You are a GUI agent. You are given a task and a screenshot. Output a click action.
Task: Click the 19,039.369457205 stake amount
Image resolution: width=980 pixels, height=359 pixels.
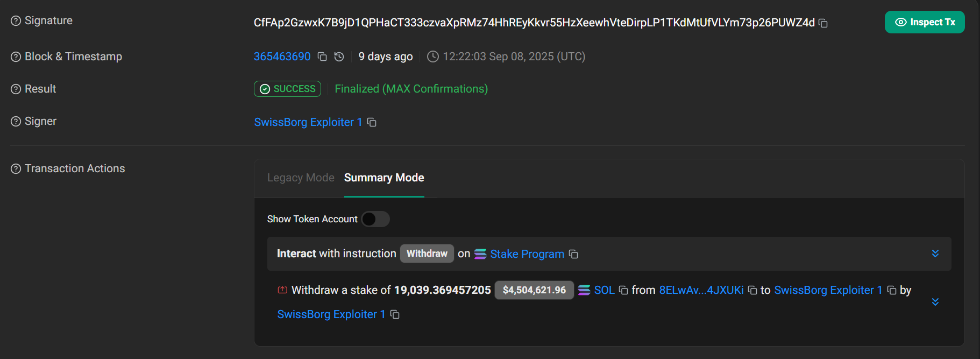442,290
